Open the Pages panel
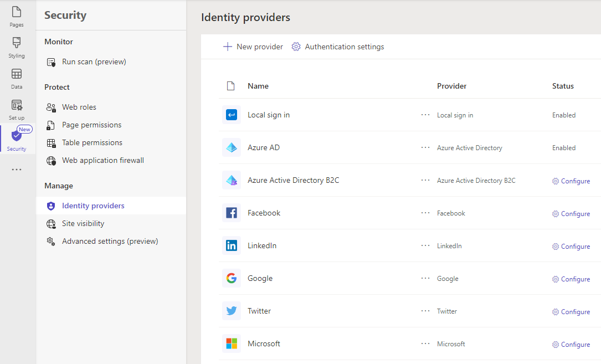 click(x=16, y=16)
